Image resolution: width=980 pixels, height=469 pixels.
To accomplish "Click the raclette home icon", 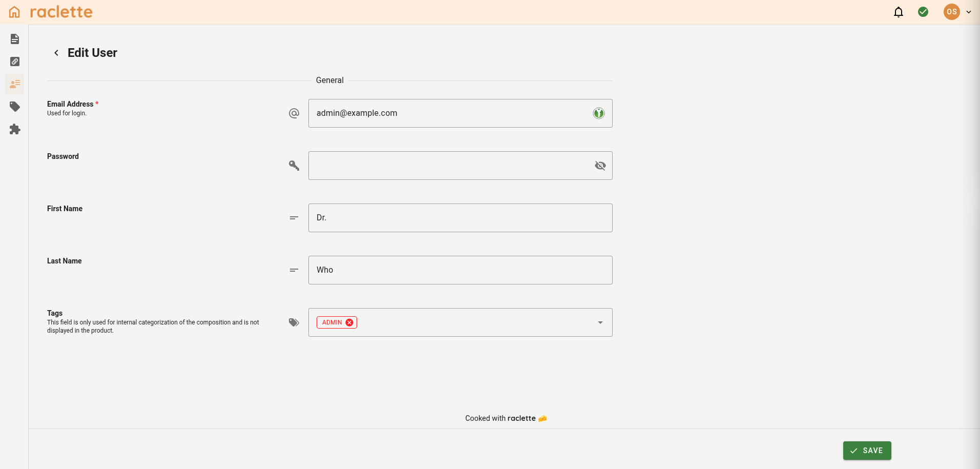I will tap(14, 12).
